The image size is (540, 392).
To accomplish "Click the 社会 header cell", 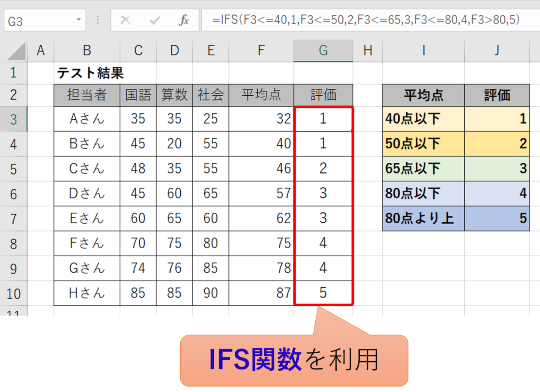I will [211, 95].
